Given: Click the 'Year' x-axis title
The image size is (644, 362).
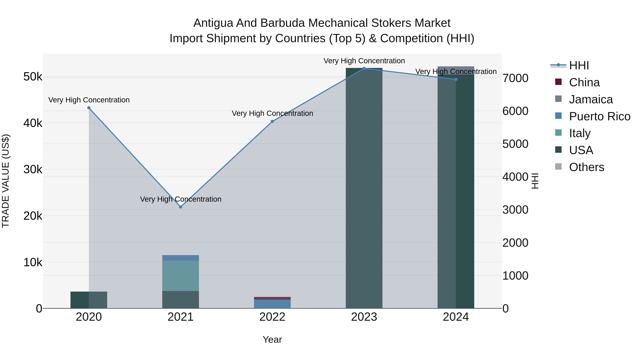Looking at the screenshot, I should click(x=272, y=339).
